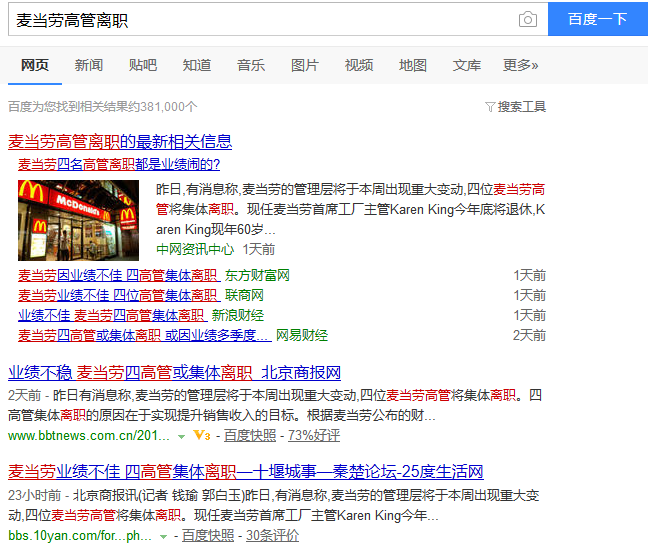Viewport: 648px width, 544px height.
Task: Open the 音乐 tab
Action: click(x=251, y=65)
